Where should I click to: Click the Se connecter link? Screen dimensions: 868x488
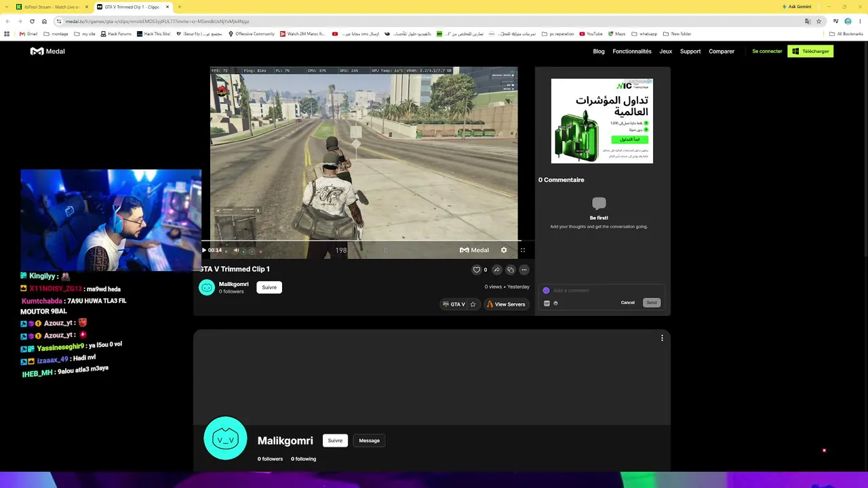767,52
